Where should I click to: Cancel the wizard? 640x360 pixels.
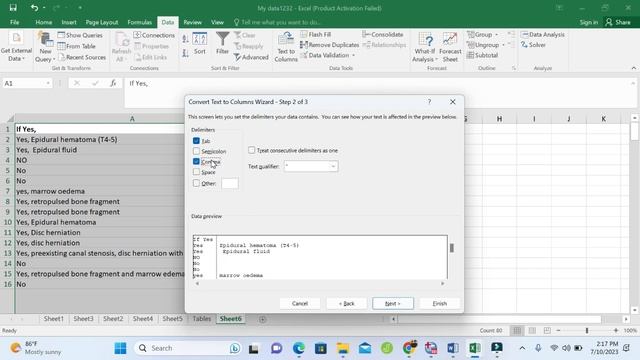(x=300, y=303)
